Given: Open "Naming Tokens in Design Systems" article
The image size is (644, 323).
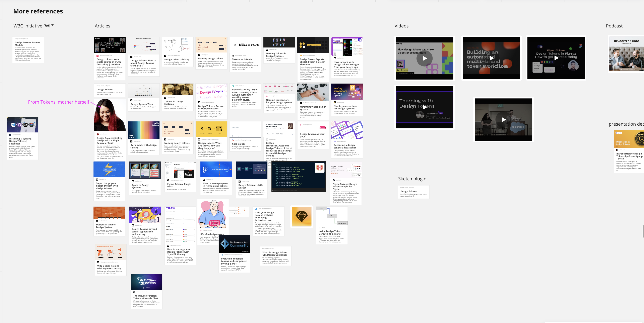Looking at the screenshot, I should (x=279, y=50).
